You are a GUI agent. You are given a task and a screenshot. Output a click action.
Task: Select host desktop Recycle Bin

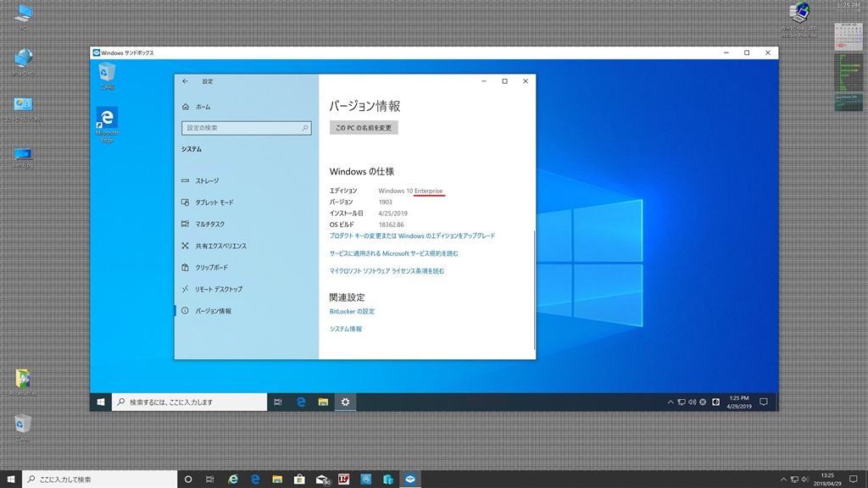click(x=23, y=428)
